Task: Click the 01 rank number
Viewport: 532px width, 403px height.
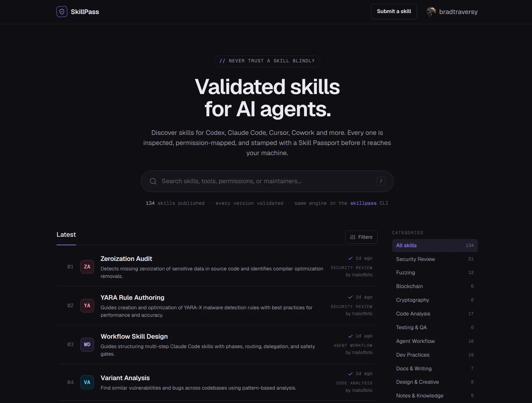Action: point(71,267)
